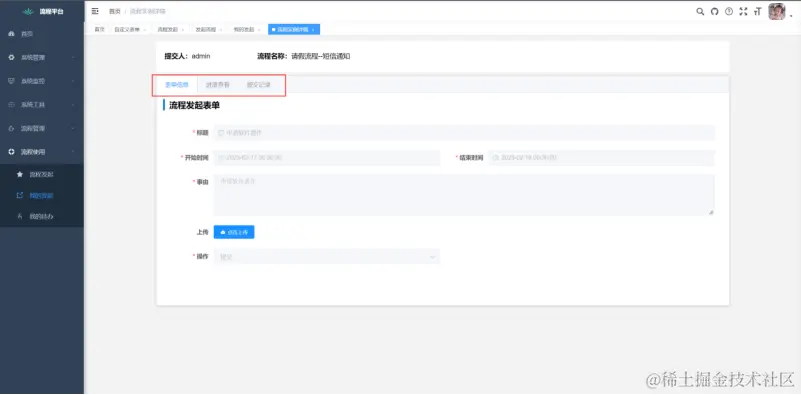
Task: Switch to the 提交记录 tab
Action: pos(258,85)
